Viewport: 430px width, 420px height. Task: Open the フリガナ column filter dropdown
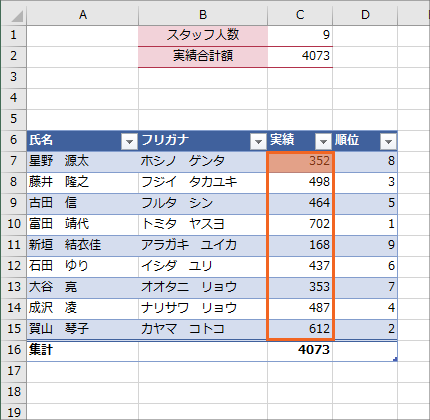258,142
